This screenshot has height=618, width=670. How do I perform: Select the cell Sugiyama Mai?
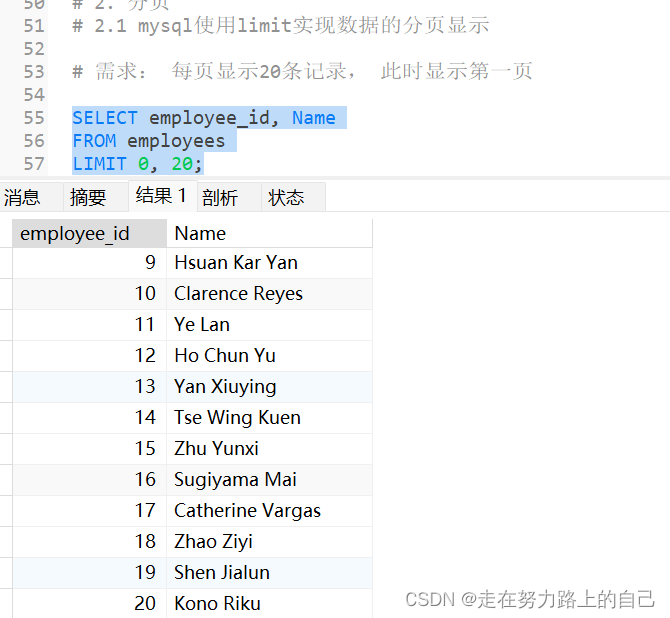point(270,480)
